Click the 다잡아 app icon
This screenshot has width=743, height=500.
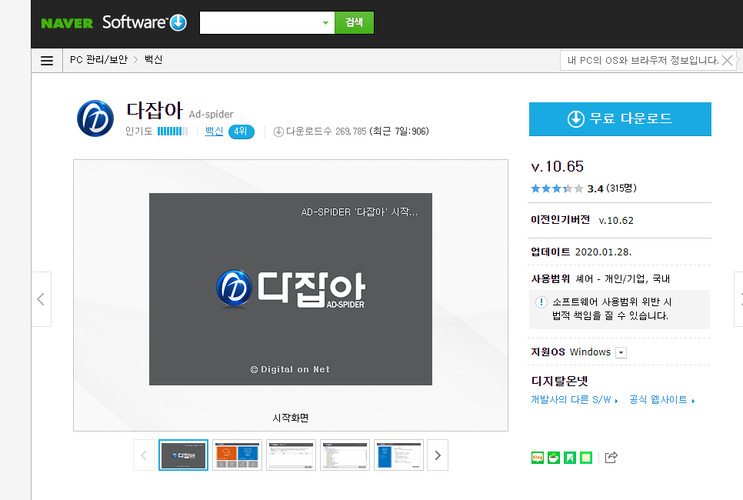[x=95, y=118]
